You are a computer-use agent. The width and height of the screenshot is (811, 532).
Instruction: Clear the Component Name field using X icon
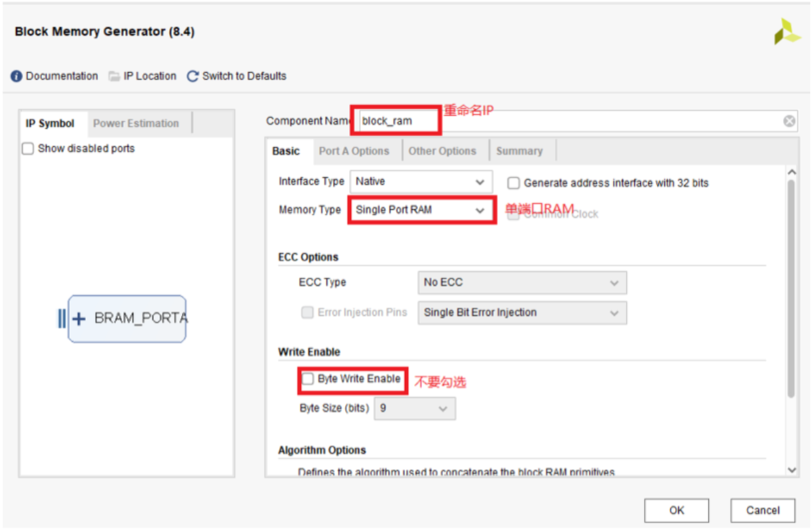click(x=789, y=121)
